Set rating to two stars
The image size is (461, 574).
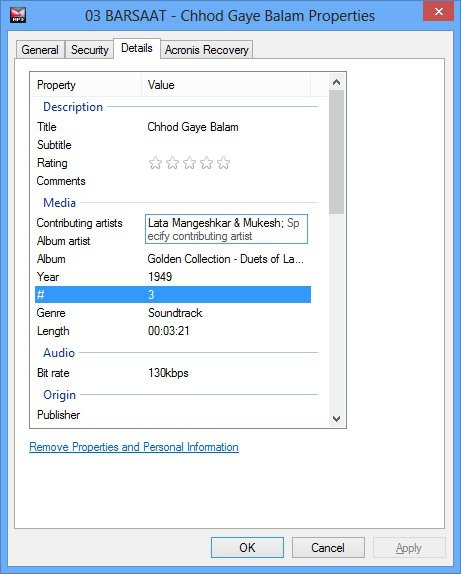[x=172, y=163]
